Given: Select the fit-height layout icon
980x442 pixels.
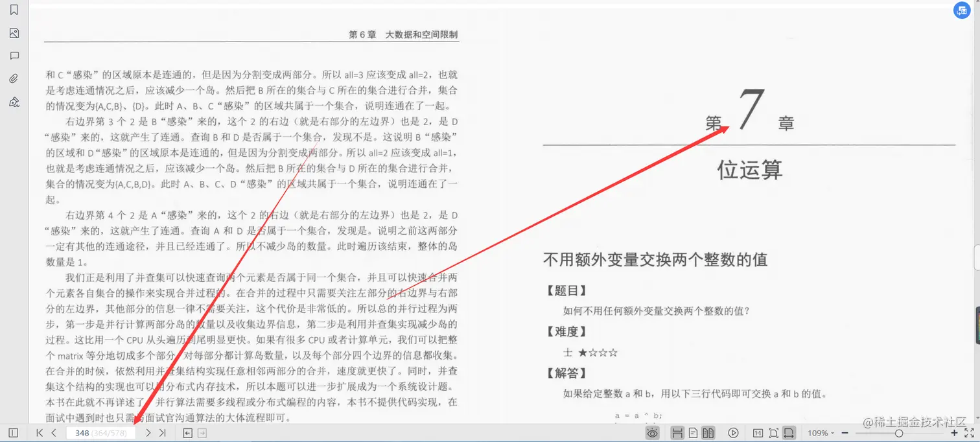Looking at the screenshot, I should point(678,432).
